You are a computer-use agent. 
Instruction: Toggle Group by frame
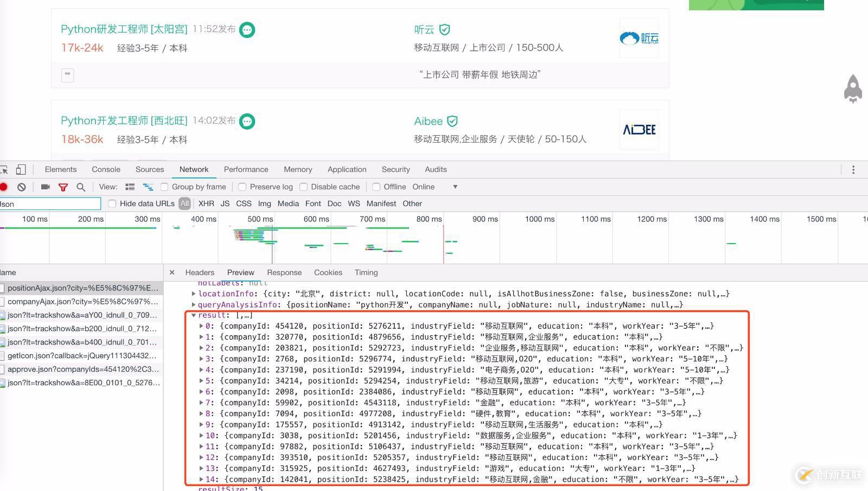(164, 187)
